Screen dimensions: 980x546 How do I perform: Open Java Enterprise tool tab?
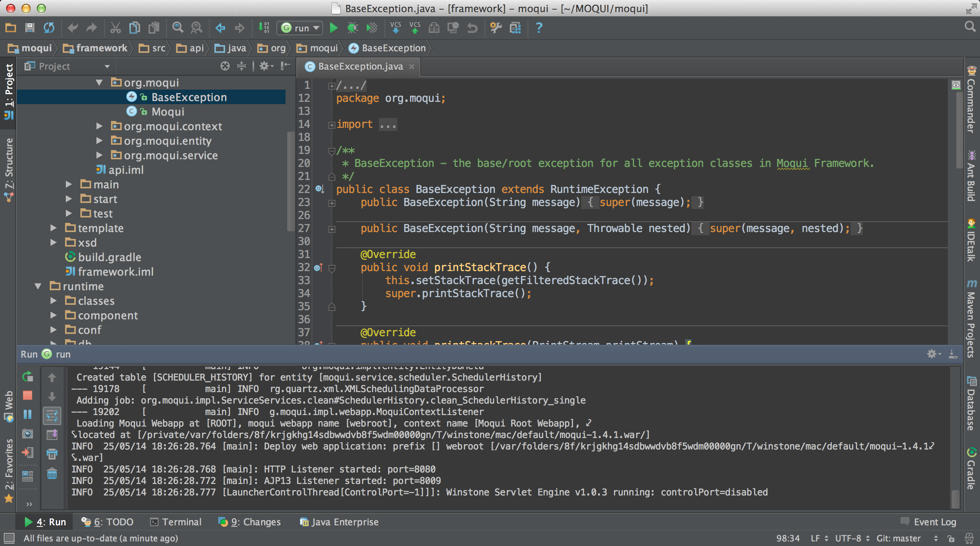339,522
